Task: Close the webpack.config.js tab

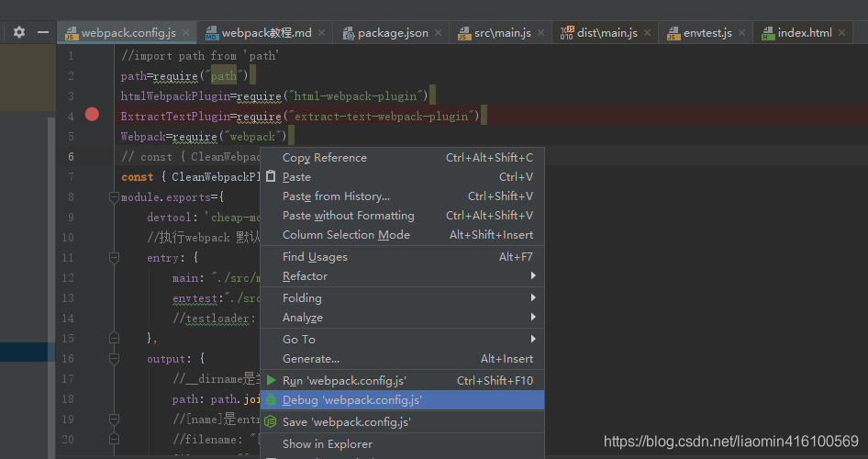Action: 186,33
